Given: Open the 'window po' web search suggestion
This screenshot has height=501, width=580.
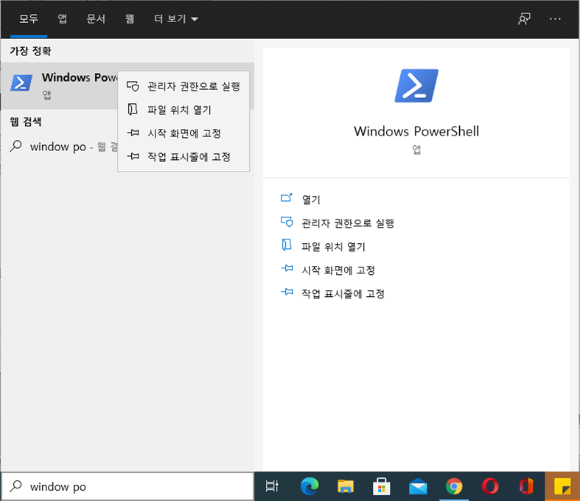Looking at the screenshot, I should click(59, 147).
